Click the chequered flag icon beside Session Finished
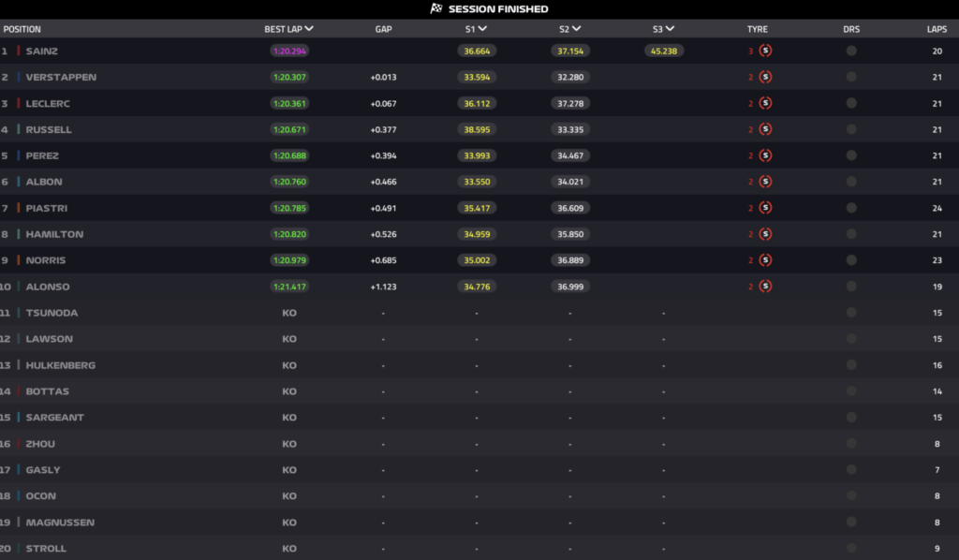This screenshot has width=959, height=560. point(436,8)
